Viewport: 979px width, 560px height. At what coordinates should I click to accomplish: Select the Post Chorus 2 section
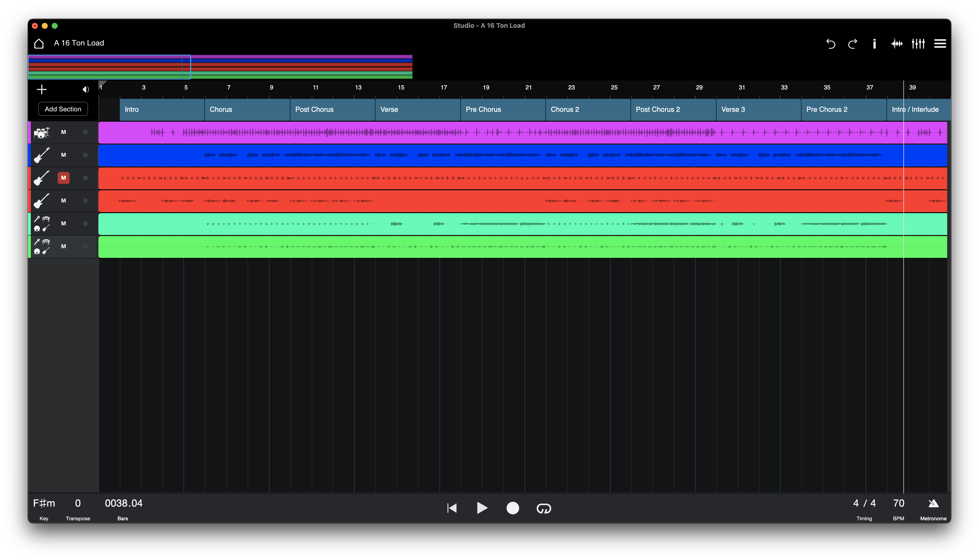pyautogui.click(x=673, y=110)
